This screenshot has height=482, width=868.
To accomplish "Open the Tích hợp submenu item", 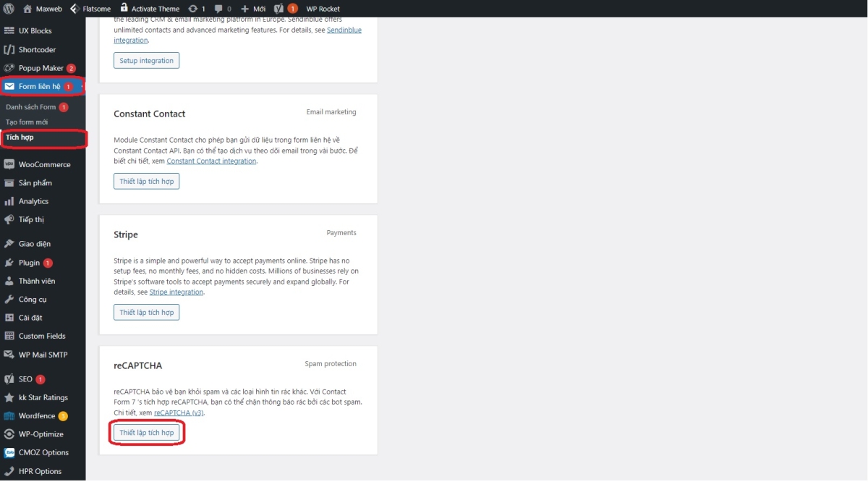I will 20,138.
